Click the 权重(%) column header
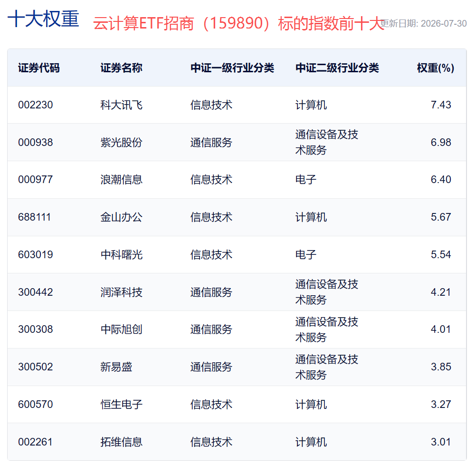 (436, 68)
